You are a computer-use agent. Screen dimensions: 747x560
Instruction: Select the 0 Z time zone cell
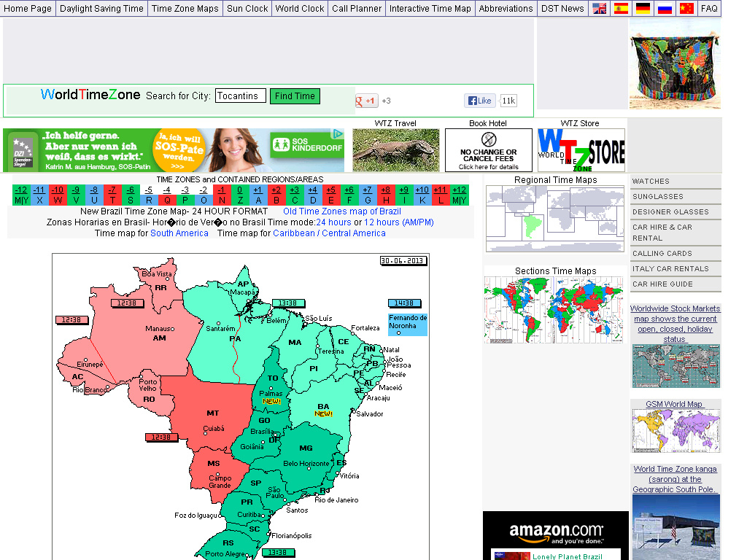(240, 195)
